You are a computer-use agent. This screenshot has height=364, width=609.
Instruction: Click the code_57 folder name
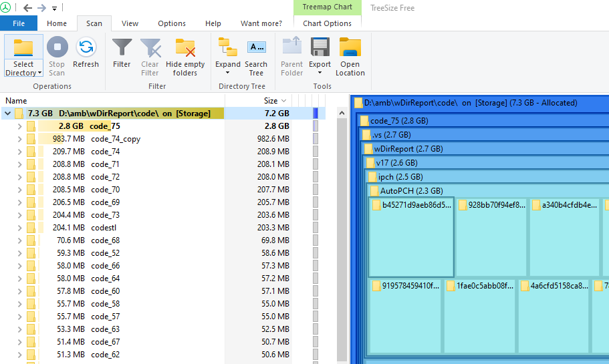pyautogui.click(x=105, y=317)
